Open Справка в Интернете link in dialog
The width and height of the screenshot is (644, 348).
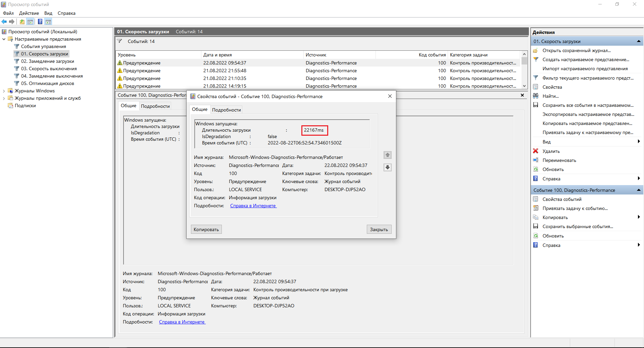pos(253,206)
